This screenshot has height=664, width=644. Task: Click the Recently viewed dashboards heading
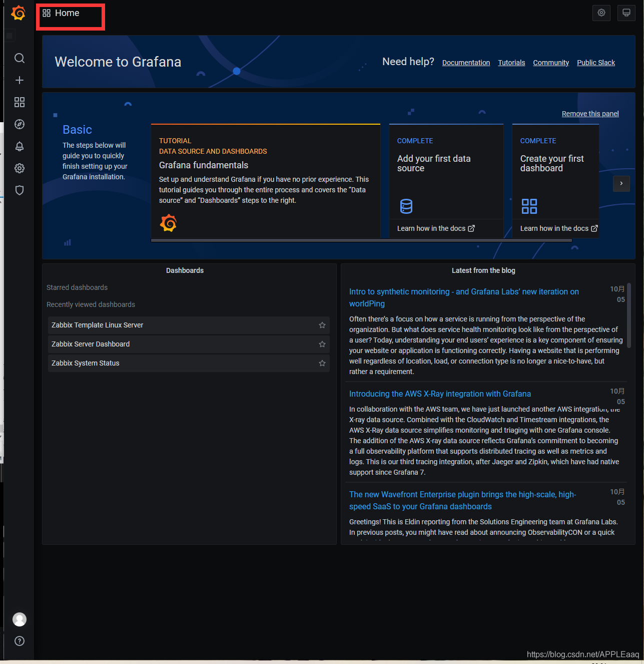[x=91, y=304]
